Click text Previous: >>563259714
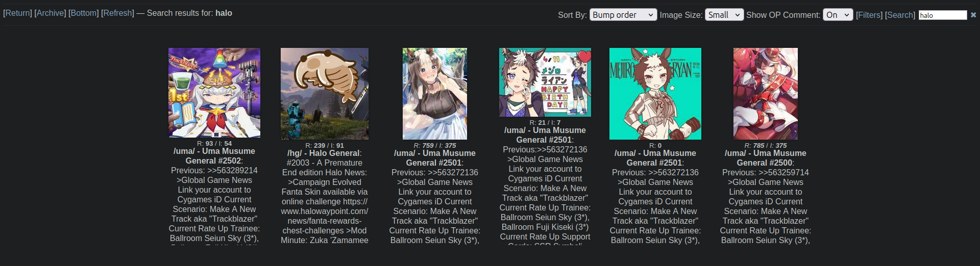 point(766,172)
